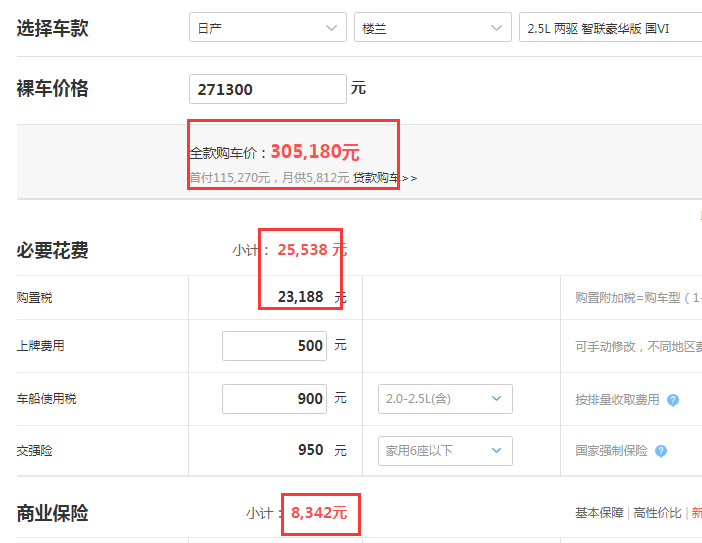Open the 楼兰 model dropdown
This screenshot has width=702, height=543.
432,27
